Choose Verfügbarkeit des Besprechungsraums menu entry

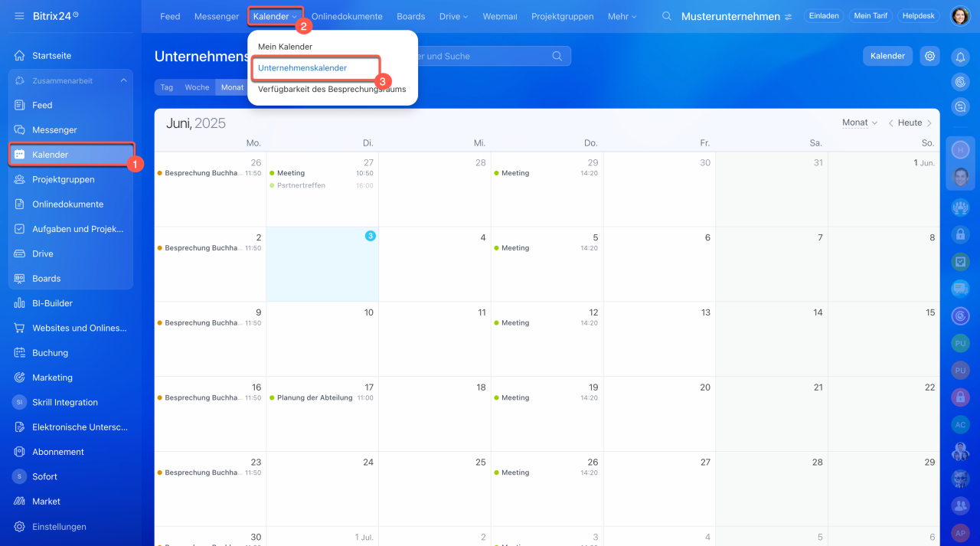[x=333, y=90]
